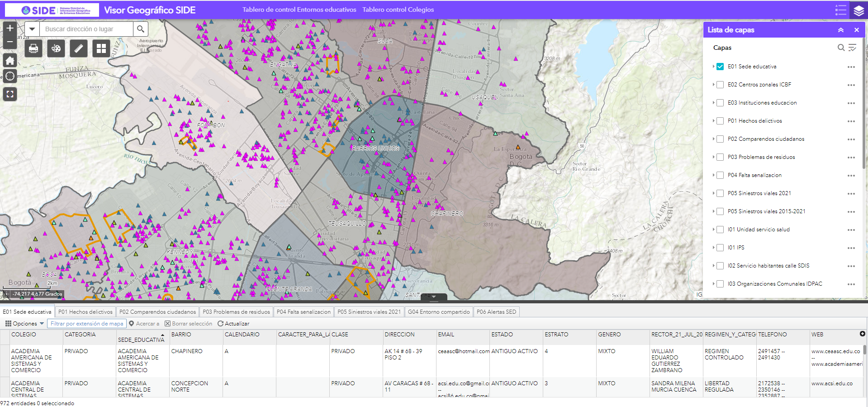Open the basemap gallery grid icon
The height and width of the screenshot is (407, 868).
101,48
